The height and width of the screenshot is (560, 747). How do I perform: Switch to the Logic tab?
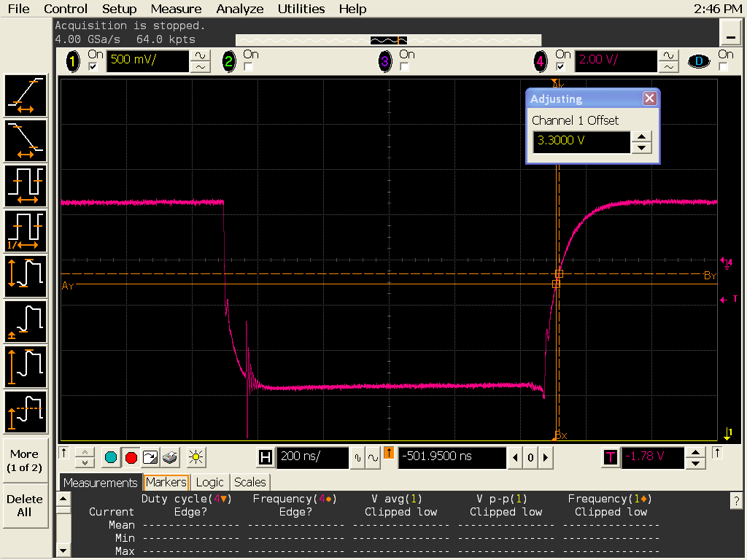(x=209, y=483)
